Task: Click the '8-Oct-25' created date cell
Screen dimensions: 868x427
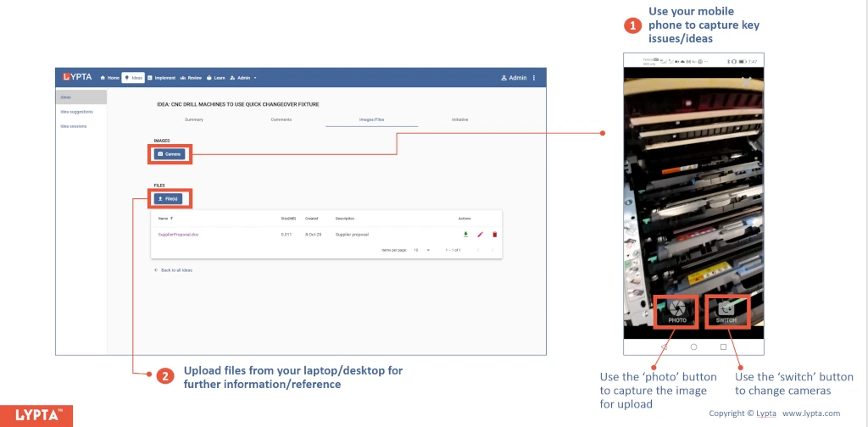Action: 314,235
